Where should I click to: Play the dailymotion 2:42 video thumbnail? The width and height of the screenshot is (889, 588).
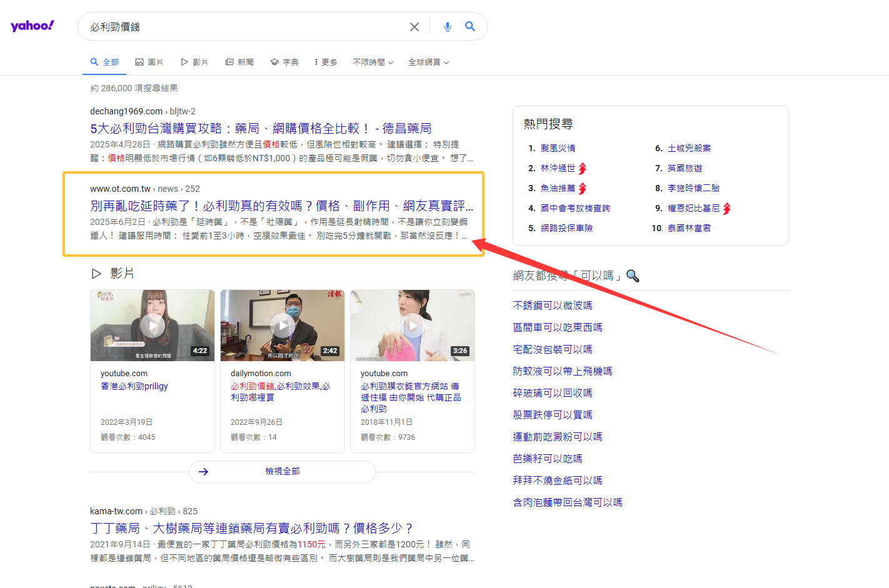[283, 326]
